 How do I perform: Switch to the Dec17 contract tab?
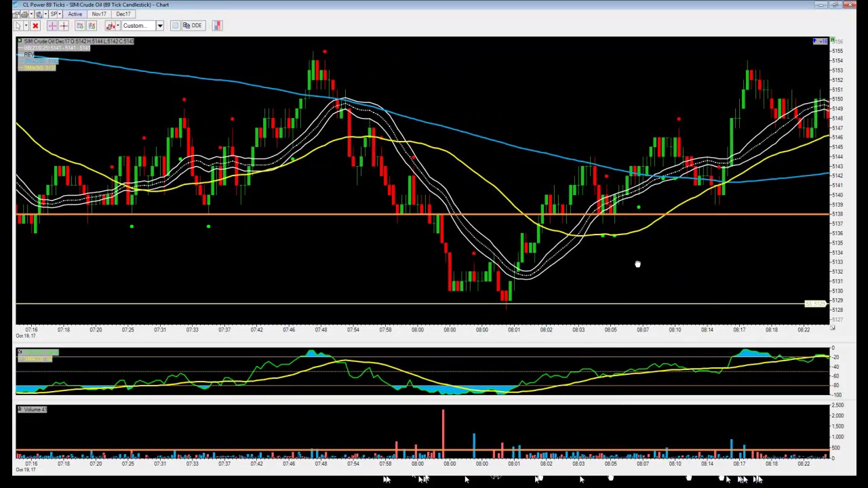[123, 14]
